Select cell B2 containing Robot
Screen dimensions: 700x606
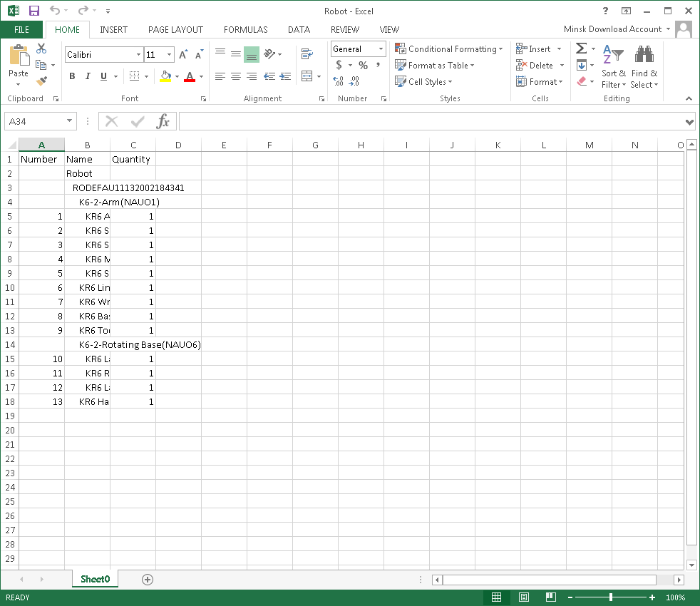coord(87,173)
